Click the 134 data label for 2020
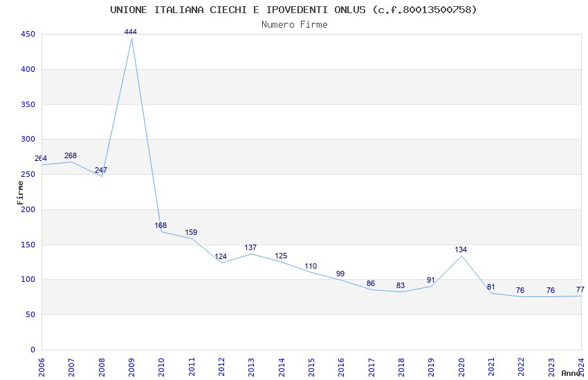Screen dimensions: 588x380 tap(461, 249)
